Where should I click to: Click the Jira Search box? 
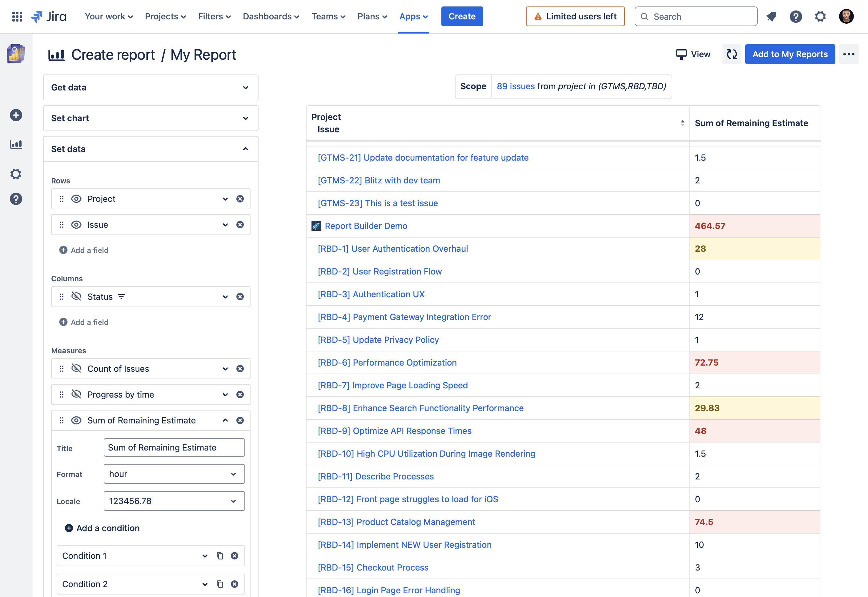(x=696, y=16)
